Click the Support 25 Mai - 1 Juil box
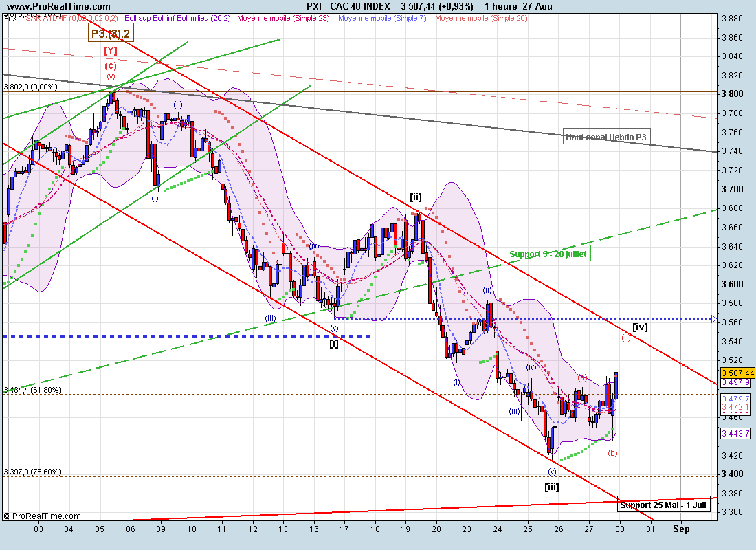Screen dimensions: 756x550 (663, 505)
